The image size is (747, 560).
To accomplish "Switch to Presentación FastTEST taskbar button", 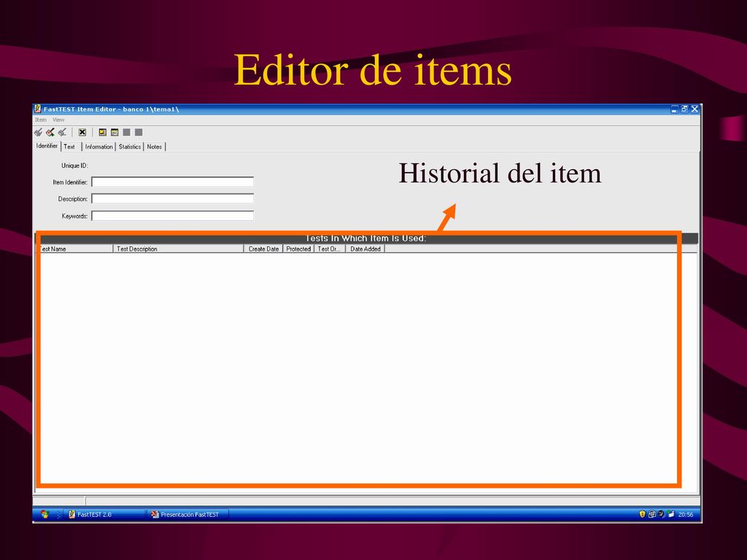I will point(188,514).
